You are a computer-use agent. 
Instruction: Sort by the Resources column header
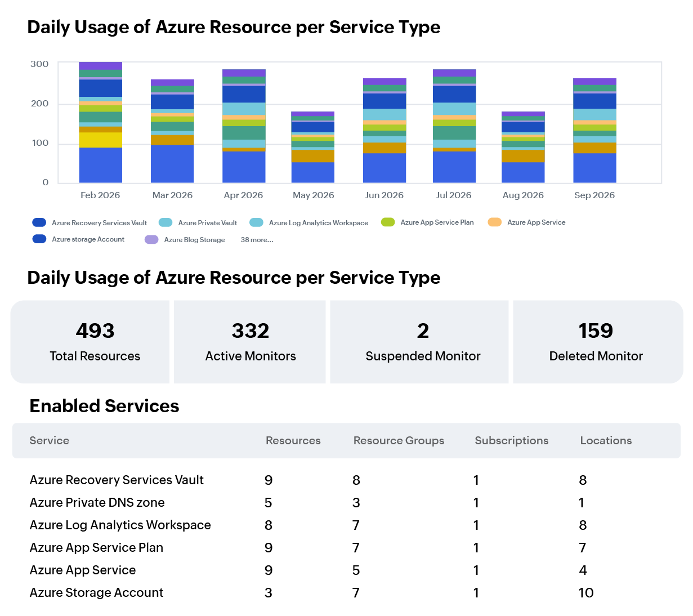click(293, 440)
